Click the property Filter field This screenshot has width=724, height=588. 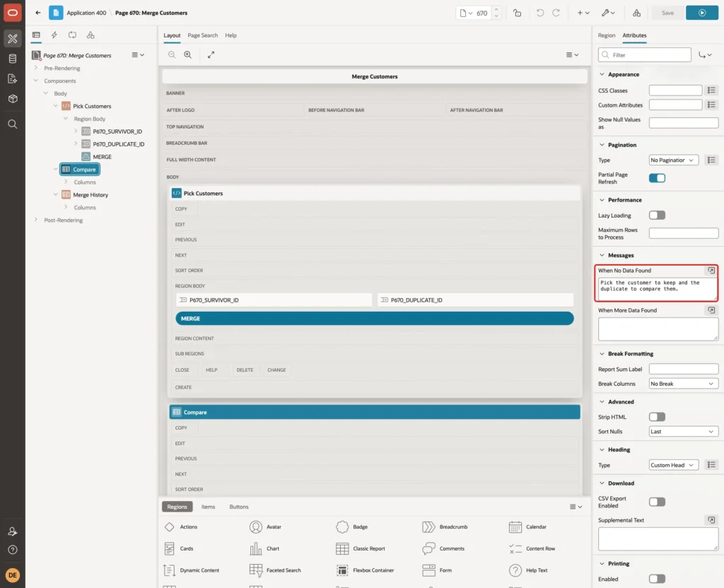coord(645,55)
